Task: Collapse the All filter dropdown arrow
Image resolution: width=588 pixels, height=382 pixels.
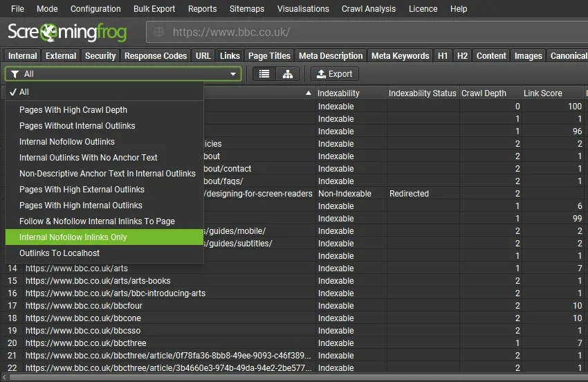Action: (x=233, y=74)
